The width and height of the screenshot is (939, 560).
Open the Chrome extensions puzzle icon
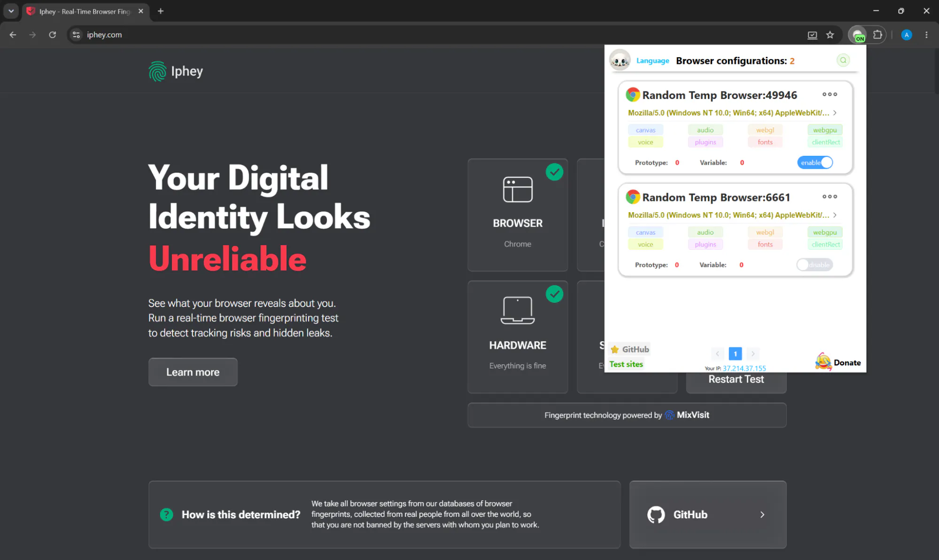tap(877, 35)
